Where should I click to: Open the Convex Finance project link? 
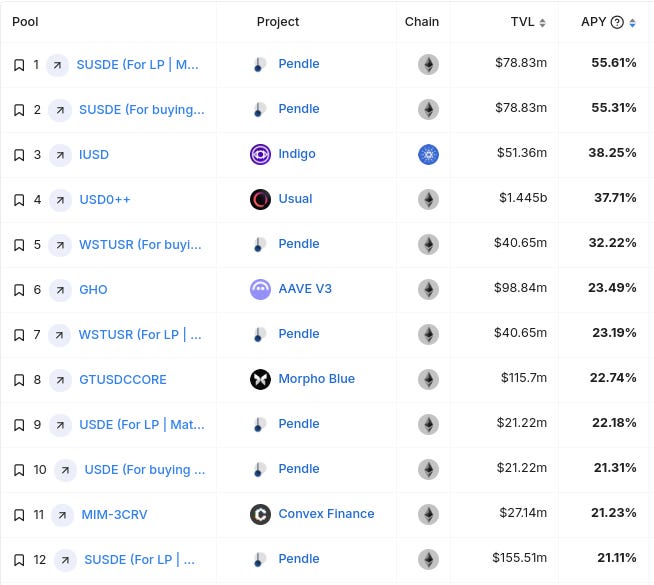pyautogui.click(x=326, y=514)
